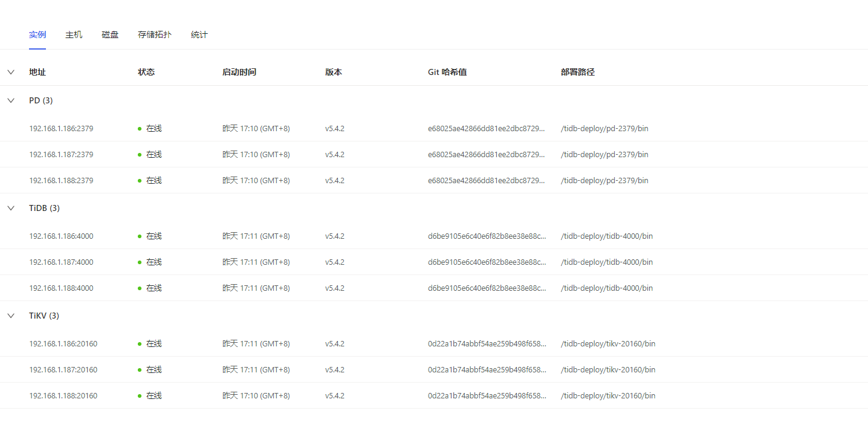Click Git hash 0d22a1b7… of 192.168.1.186:20160
Screen dimensions: 868x428
(x=487, y=344)
